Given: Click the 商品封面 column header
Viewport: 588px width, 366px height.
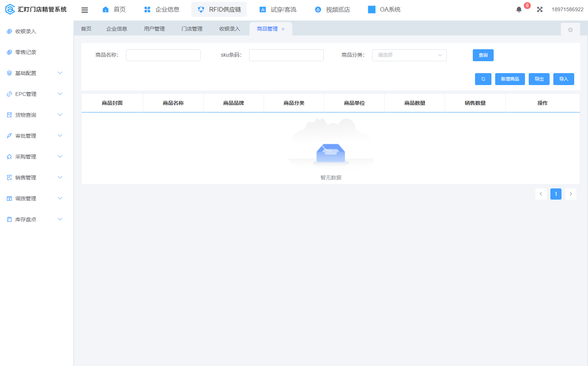Looking at the screenshot, I should click(x=112, y=103).
